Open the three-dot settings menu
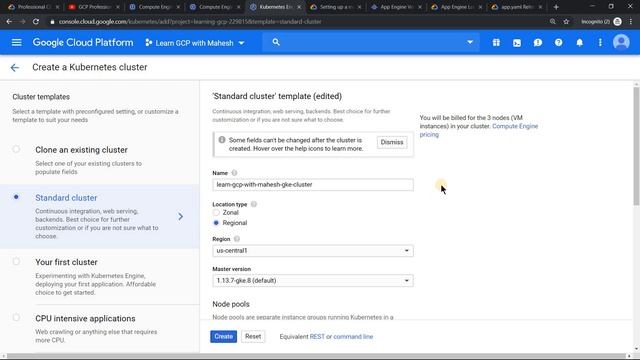The width and height of the screenshot is (640, 360). point(600,42)
